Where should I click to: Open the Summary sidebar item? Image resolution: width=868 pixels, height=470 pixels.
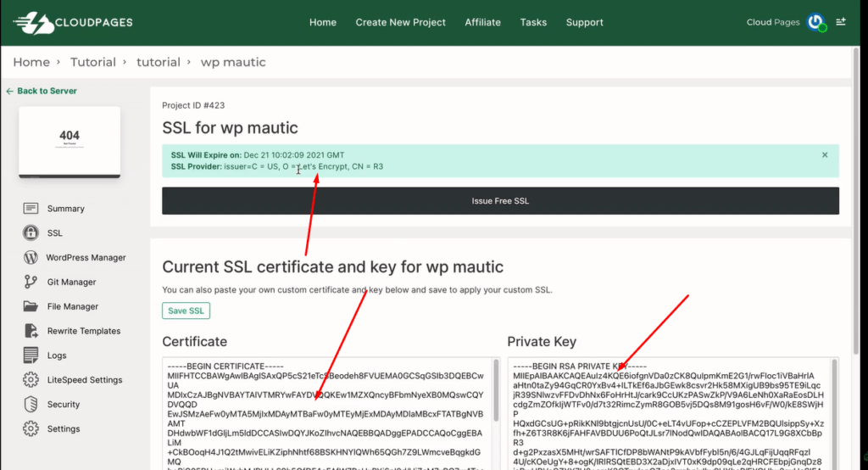65,209
